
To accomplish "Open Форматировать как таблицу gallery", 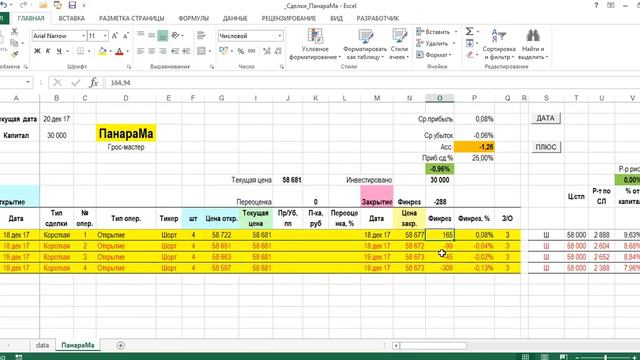I will point(365,44).
